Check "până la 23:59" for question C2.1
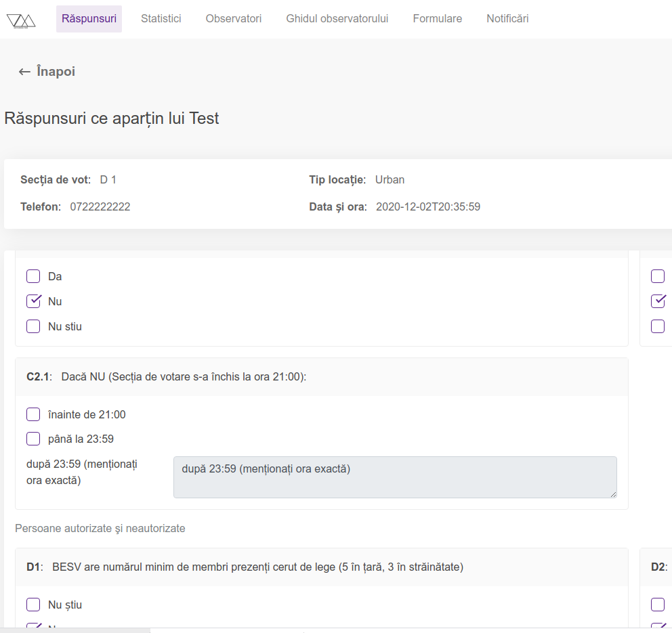 click(x=33, y=438)
